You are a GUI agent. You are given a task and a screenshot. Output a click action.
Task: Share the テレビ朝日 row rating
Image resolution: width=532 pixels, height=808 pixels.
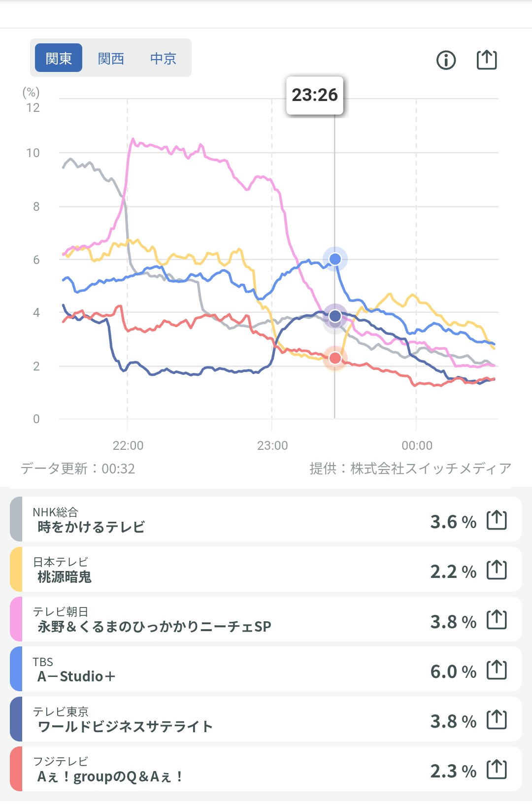click(x=497, y=620)
